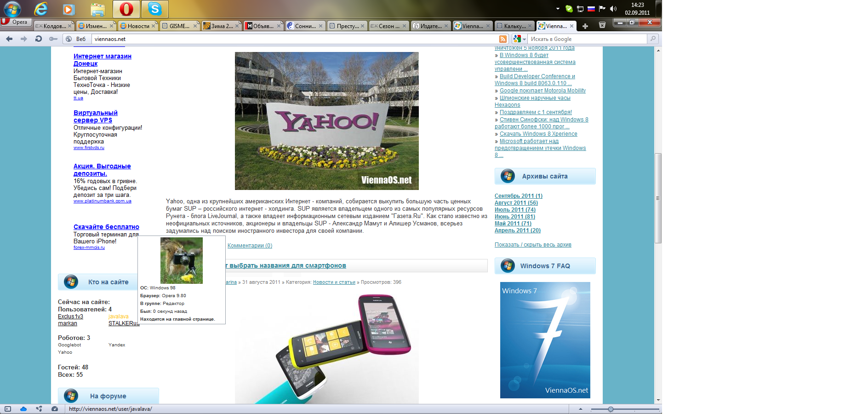
Task: Switch to the Объяв... tab
Action: [263, 26]
